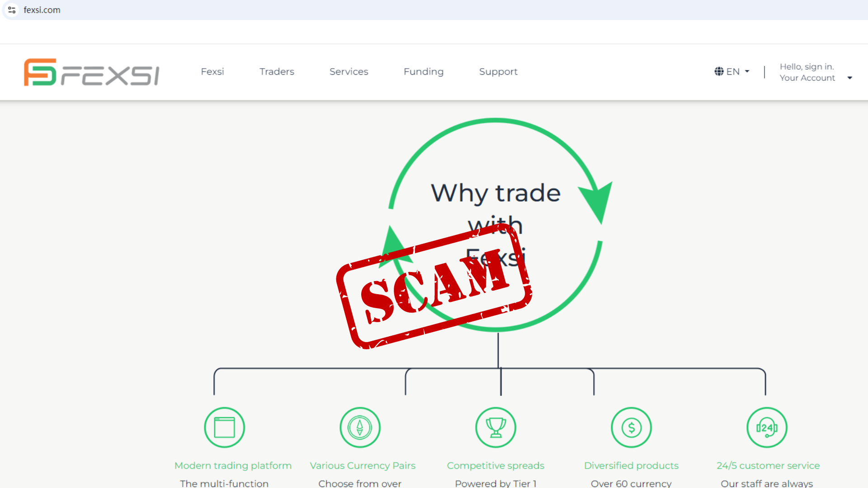Open the Fexsi menu item
Image resolution: width=868 pixels, height=488 pixels.
(212, 71)
